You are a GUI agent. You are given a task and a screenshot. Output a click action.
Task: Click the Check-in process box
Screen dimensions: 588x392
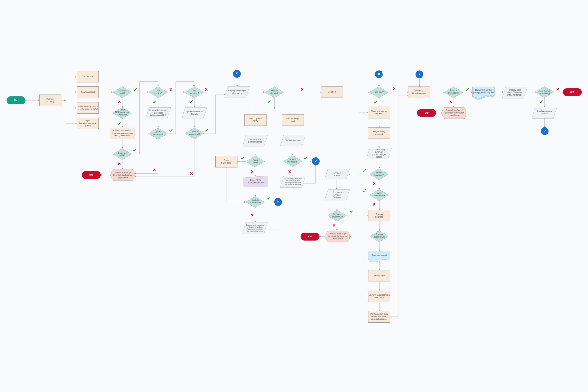[332, 92]
